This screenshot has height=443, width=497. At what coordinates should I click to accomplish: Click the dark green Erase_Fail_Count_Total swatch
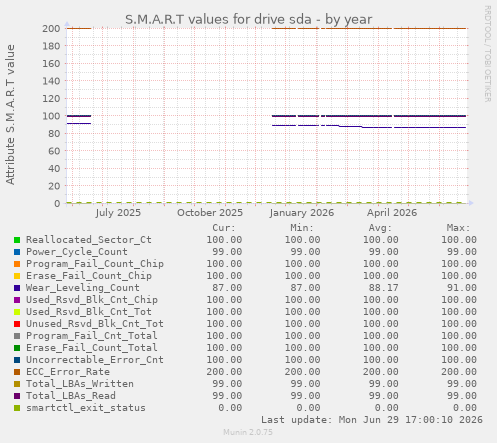pyautogui.click(x=17, y=348)
